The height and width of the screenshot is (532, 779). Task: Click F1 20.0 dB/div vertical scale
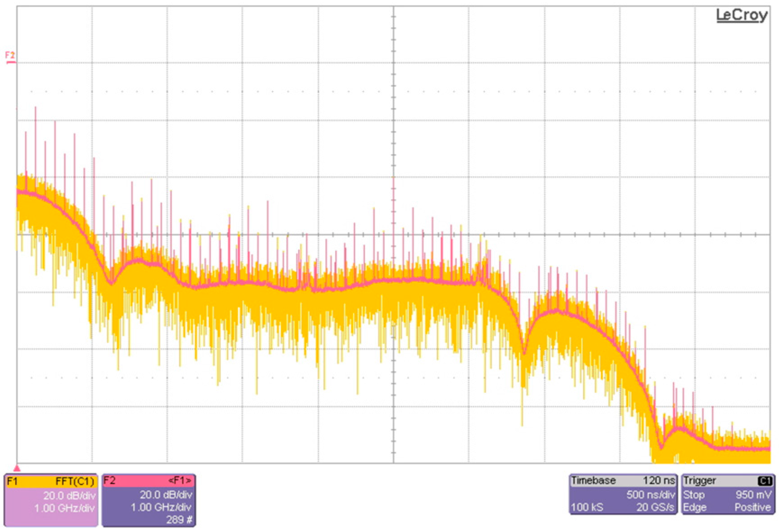click(x=69, y=495)
